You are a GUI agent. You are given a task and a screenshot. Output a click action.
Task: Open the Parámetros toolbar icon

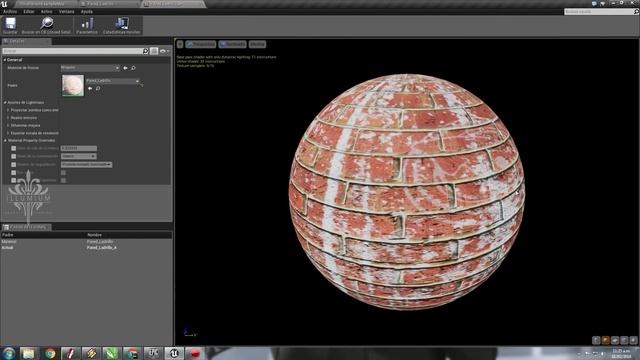(87, 23)
